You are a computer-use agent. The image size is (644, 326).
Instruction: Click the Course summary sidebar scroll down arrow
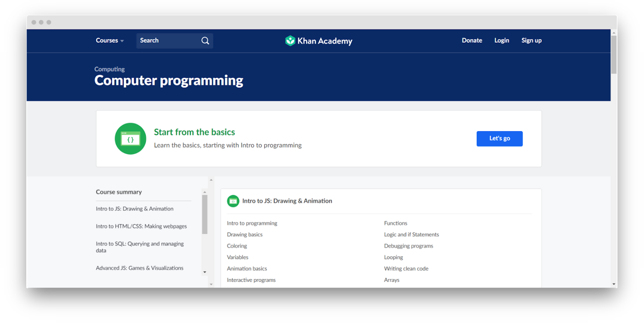205,272
